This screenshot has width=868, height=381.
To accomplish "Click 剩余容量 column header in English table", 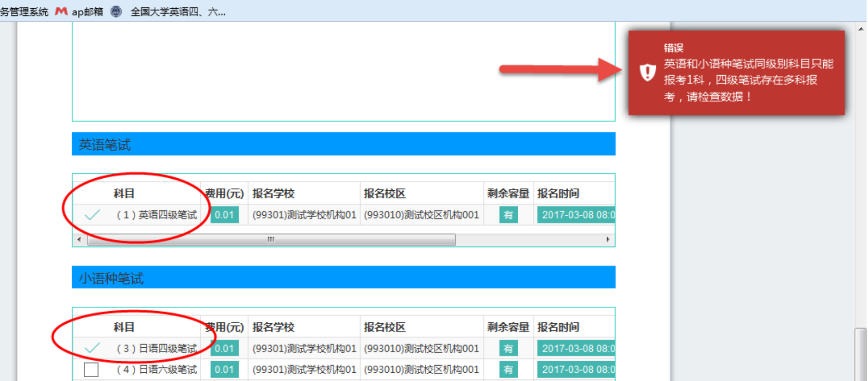I will coord(508,194).
